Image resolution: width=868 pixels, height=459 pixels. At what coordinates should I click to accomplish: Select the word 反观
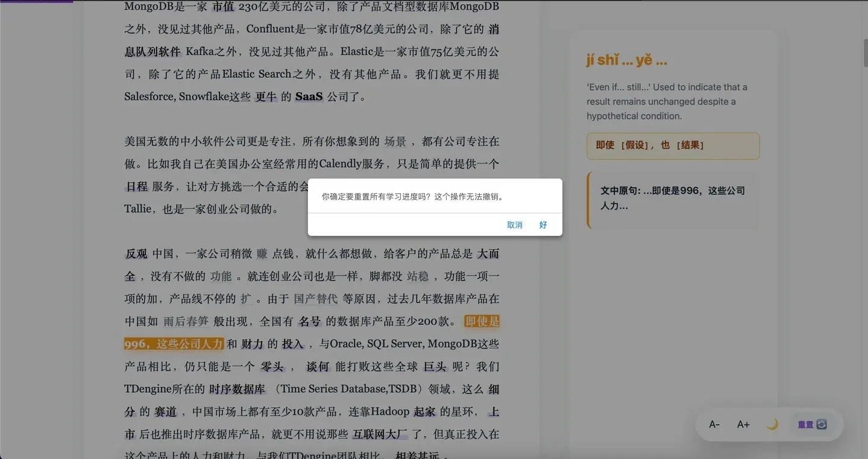pos(136,254)
